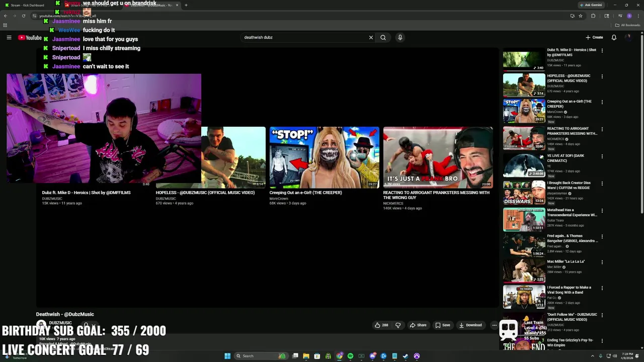Open options for Fred again sidebar video

(x=602, y=236)
